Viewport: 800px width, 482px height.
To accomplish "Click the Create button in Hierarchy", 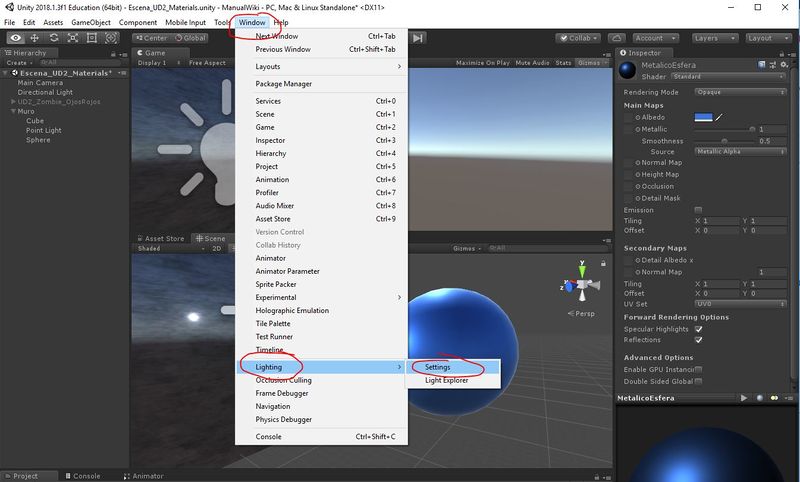I will pyautogui.click(x=19, y=63).
